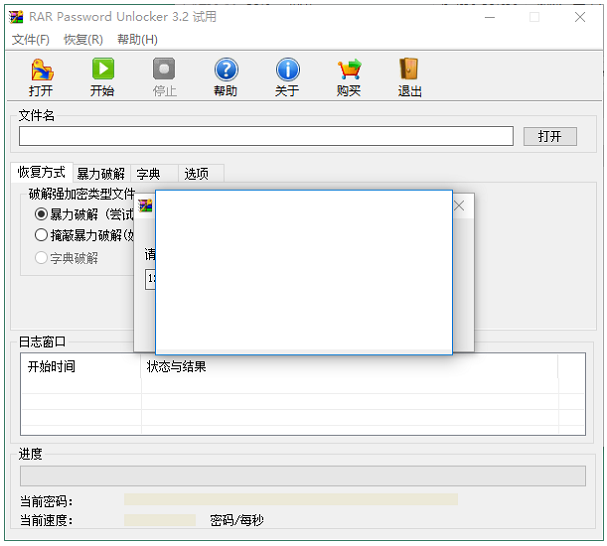Click the small RAR icon on the dialog

click(146, 206)
